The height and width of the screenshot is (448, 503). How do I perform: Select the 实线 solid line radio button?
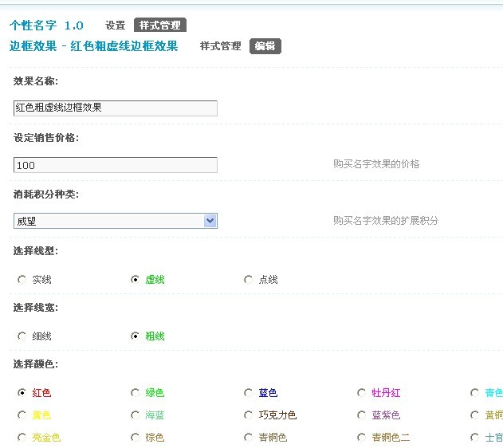click(x=22, y=280)
